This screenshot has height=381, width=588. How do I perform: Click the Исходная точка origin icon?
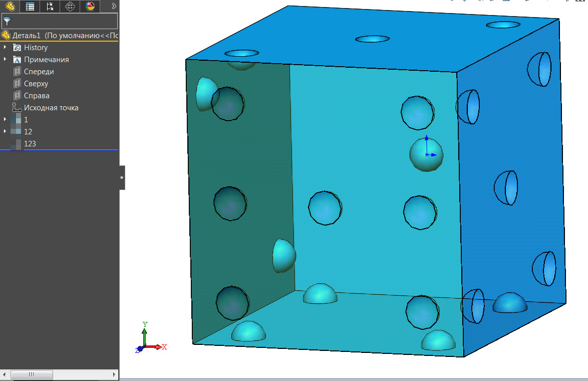16,107
